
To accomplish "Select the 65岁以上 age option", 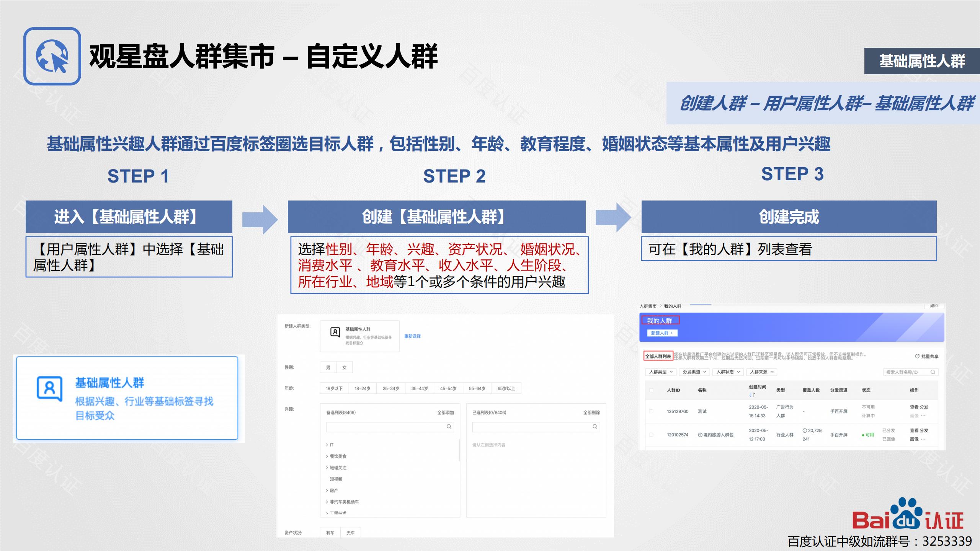I will click(506, 388).
